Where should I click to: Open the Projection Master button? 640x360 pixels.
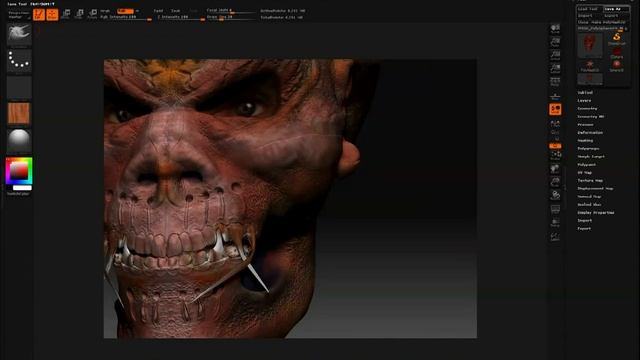click(18, 15)
